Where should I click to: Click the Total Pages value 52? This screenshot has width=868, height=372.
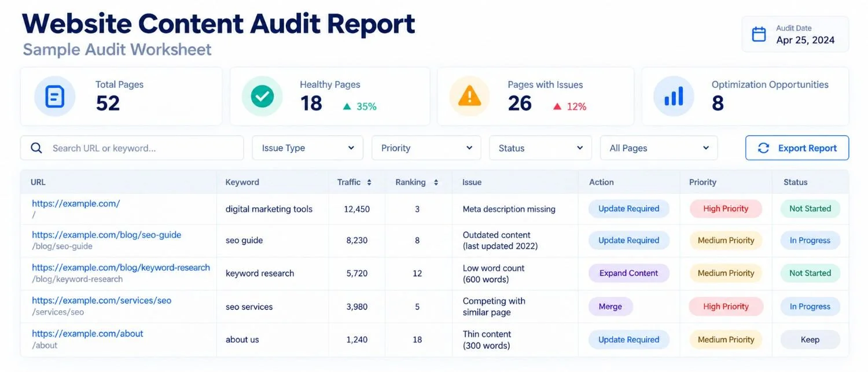(x=108, y=103)
